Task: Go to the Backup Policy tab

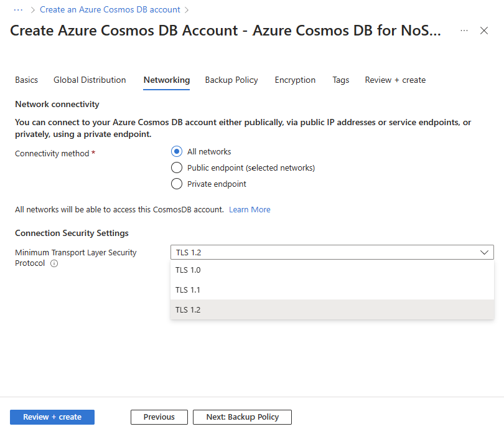Action: click(231, 80)
